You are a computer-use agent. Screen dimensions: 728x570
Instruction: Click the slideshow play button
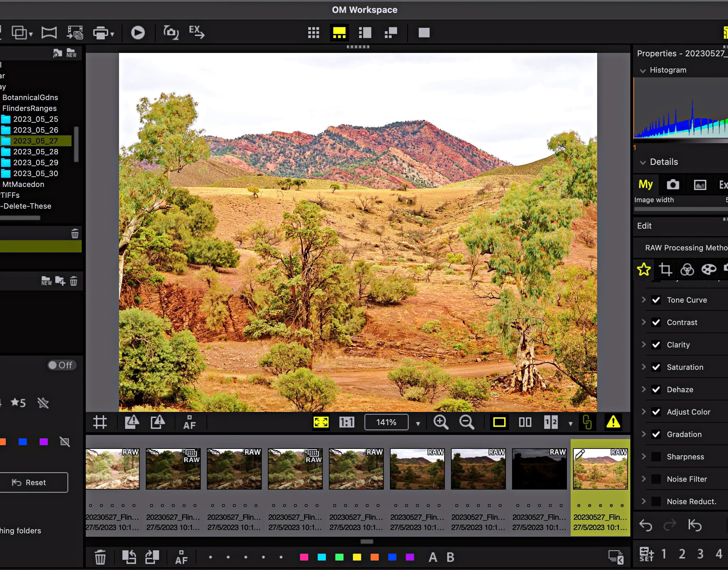click(138, 33)
